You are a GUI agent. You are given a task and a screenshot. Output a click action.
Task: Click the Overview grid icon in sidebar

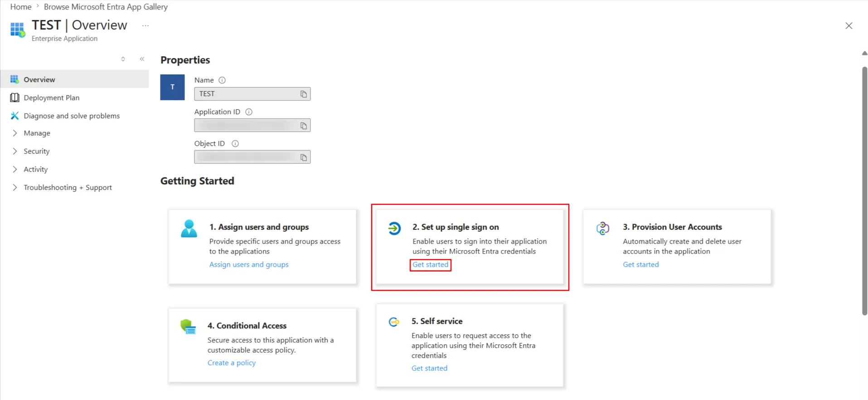tap(15, 79)
